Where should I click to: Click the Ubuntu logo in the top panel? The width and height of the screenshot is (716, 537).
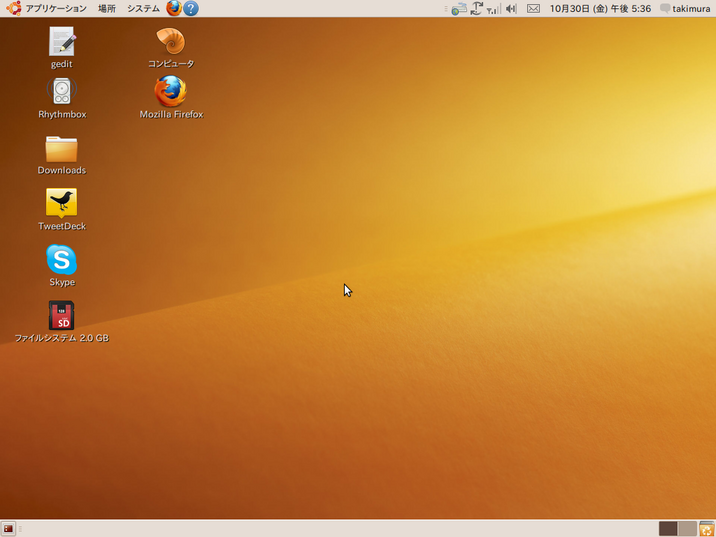coord(14,8)
